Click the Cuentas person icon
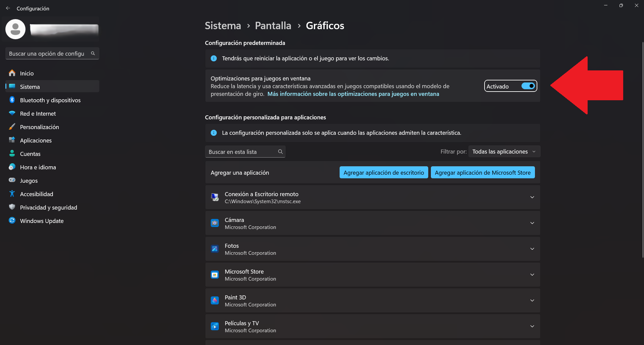Image resolution: width=644 pixels, height=345 pixels. pyautogui.click(x=12, y=154)
